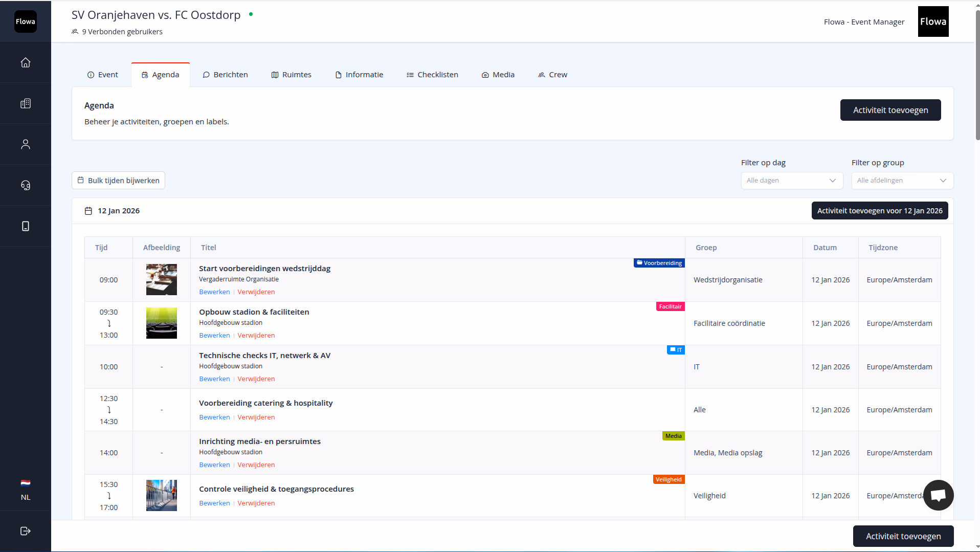Image resolution: width=980 pixels, height=552 pixels.
Task: Click the bottom Activiteit toevoegen button
Action: 903,536
